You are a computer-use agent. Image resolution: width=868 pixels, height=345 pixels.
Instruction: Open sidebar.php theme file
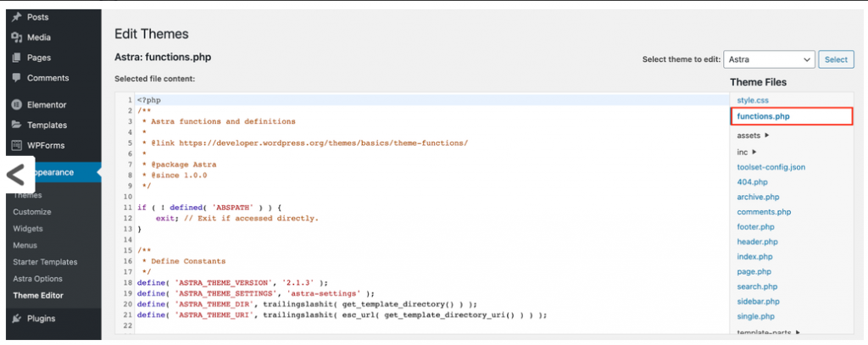[x=758, y=301]
